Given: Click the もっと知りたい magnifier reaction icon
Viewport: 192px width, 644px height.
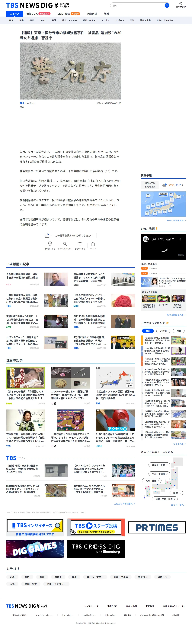Looking at the screenshot, I should coord(65,244).
